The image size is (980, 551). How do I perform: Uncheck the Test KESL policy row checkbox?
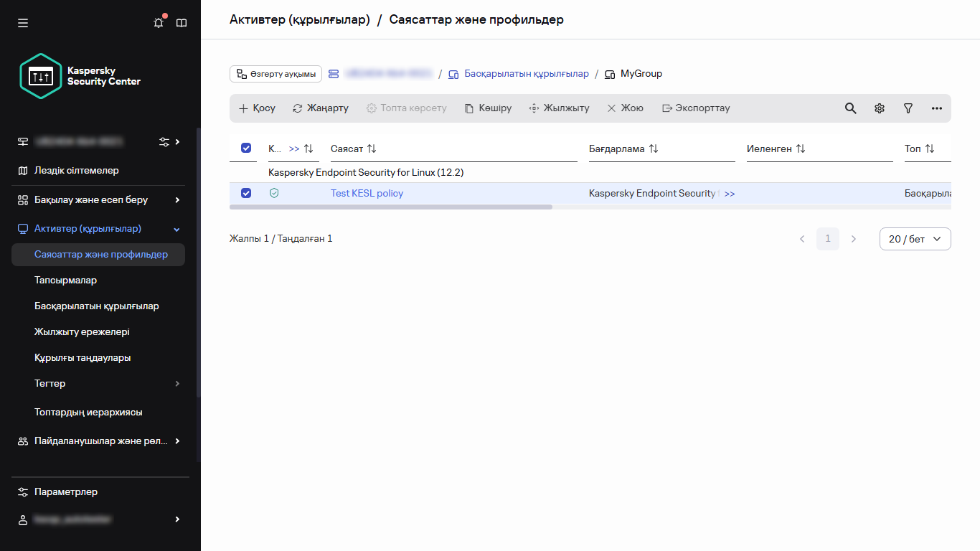[x=246, y=193]
